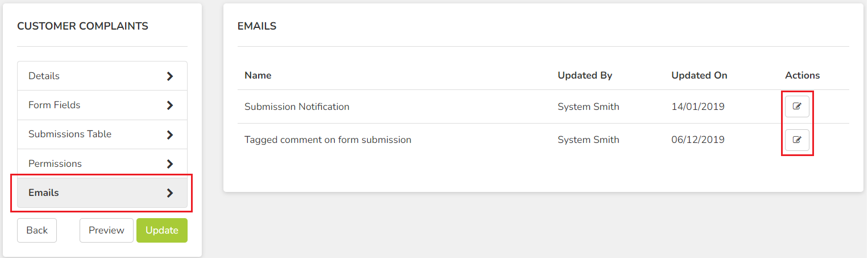Edit the Tagged comment email template

797,140
